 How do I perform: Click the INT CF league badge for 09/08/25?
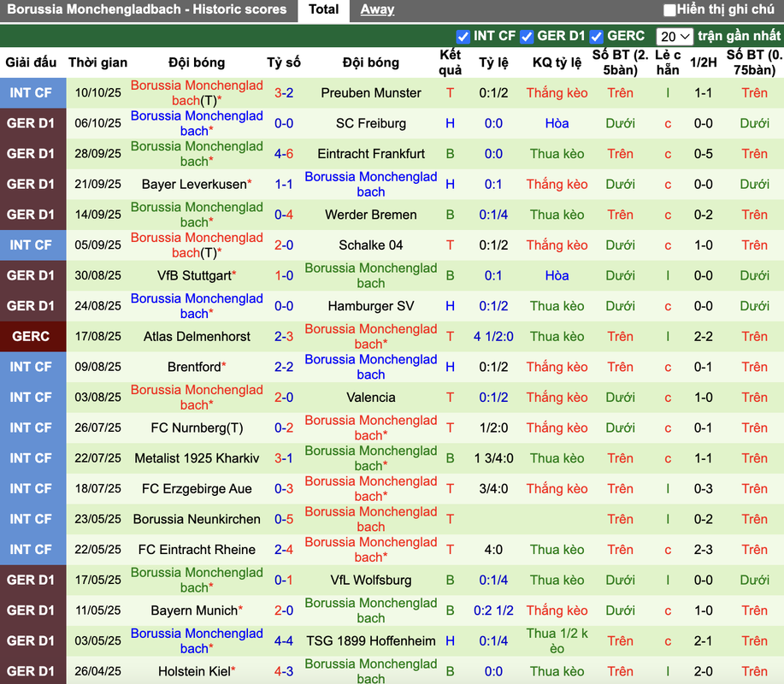pyautogui.click(x=33, y=367)
